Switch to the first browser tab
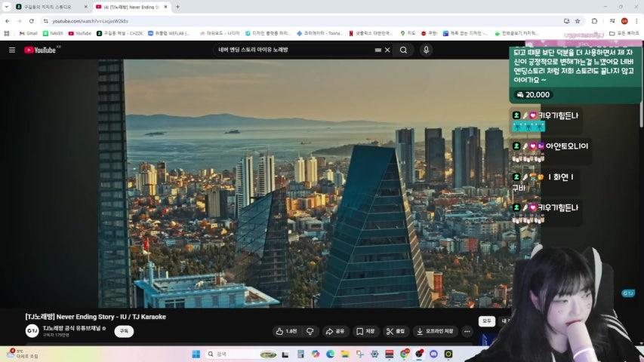Screen dimensions: 644x362 (x=50, y=7)
